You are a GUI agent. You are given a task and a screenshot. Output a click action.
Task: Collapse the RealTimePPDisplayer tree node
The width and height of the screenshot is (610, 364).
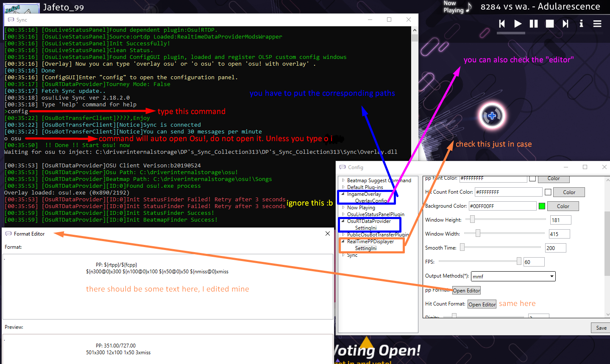tap(343, 241)
